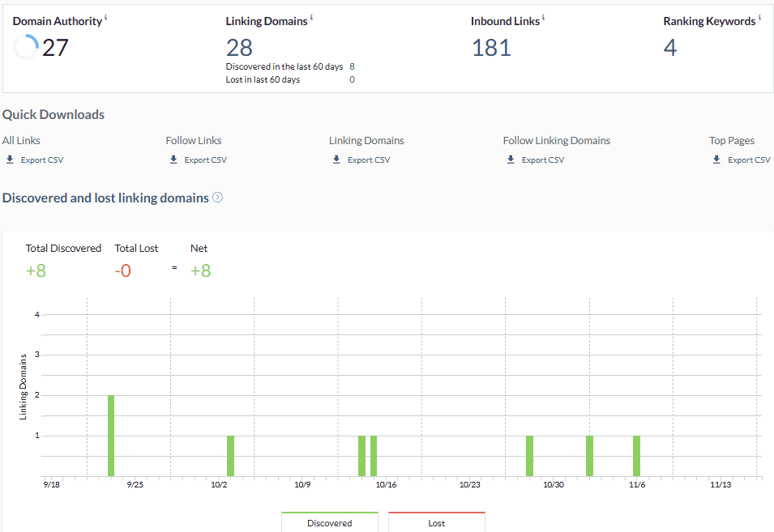Click the Total Lost -0 value
774x532 pixels.
(123, 270)
